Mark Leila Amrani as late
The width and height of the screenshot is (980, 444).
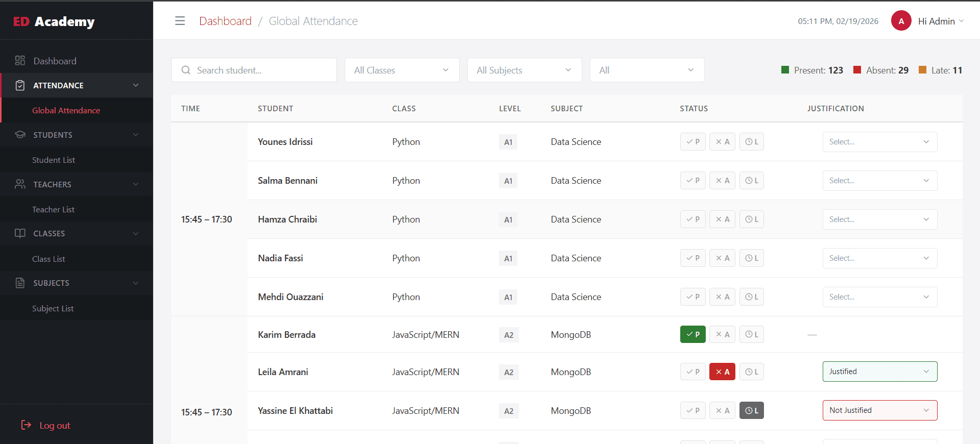(752, 372)
